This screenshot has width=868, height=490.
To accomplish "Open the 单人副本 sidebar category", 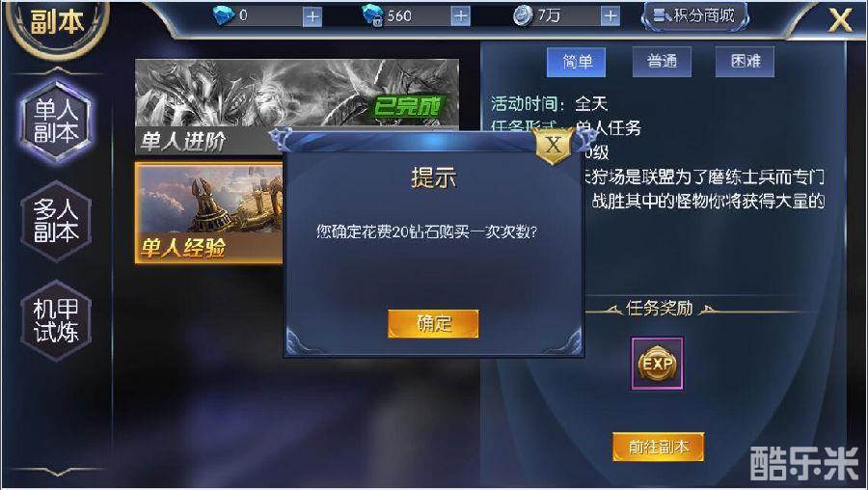I will click(56, 122).
